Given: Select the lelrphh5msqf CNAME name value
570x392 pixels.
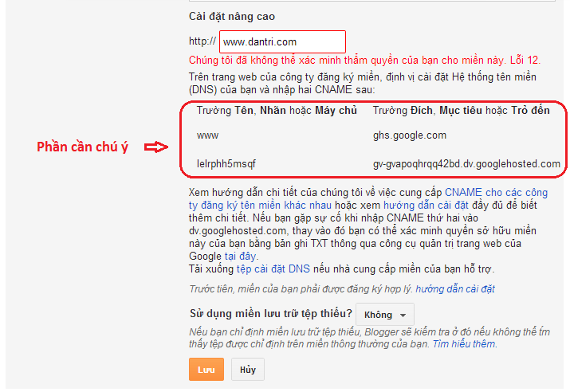Looking at the screenshot, I should (226, 164).
